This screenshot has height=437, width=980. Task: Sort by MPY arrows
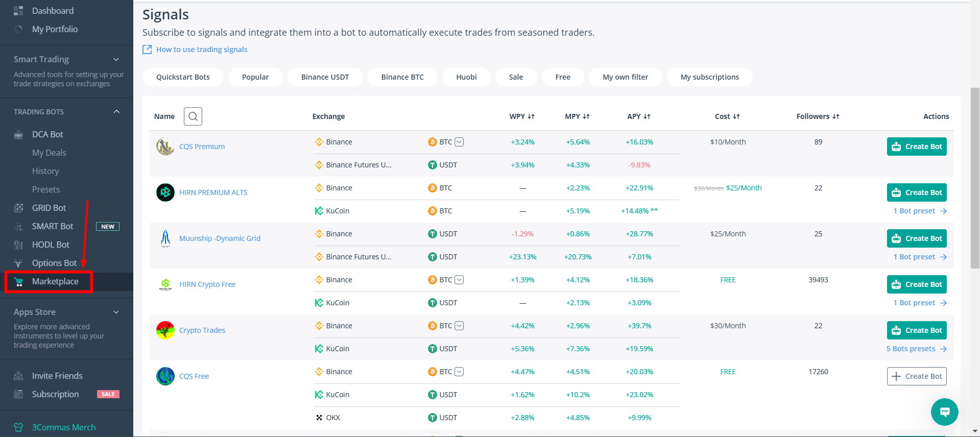click(586, 116)
